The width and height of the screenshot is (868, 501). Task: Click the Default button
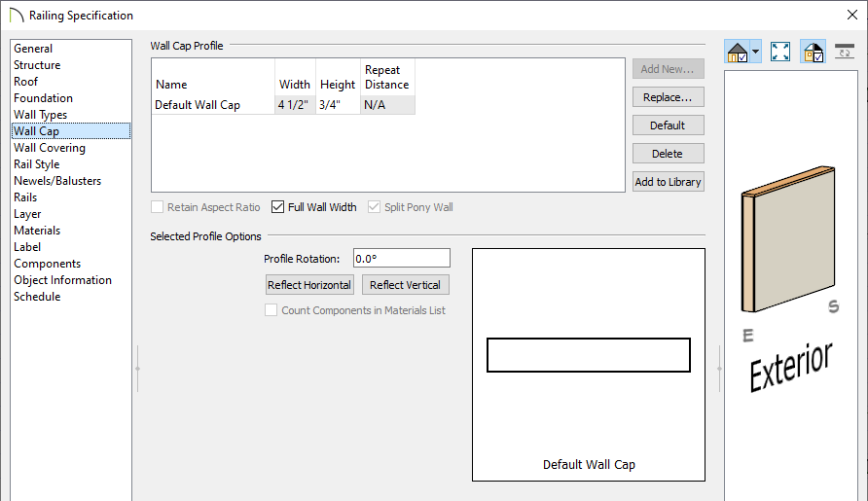click(669, 125)
